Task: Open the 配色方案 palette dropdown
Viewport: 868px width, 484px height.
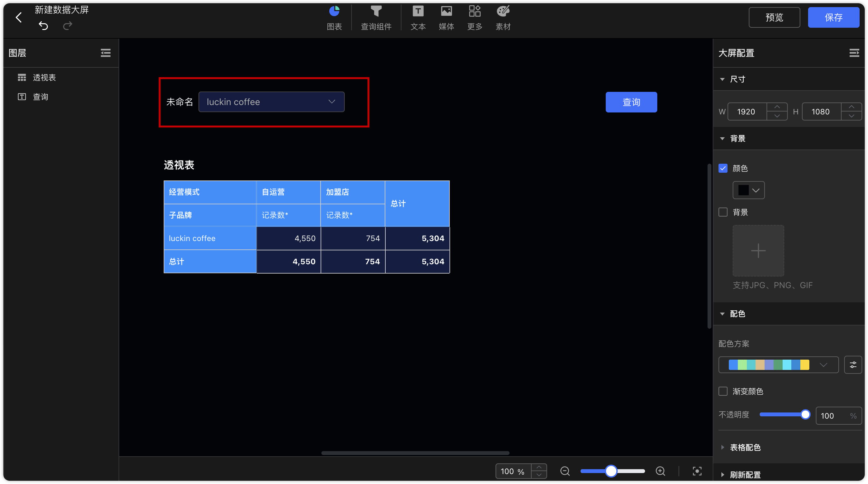Action: pyautogui.click(x=778, y=365)
